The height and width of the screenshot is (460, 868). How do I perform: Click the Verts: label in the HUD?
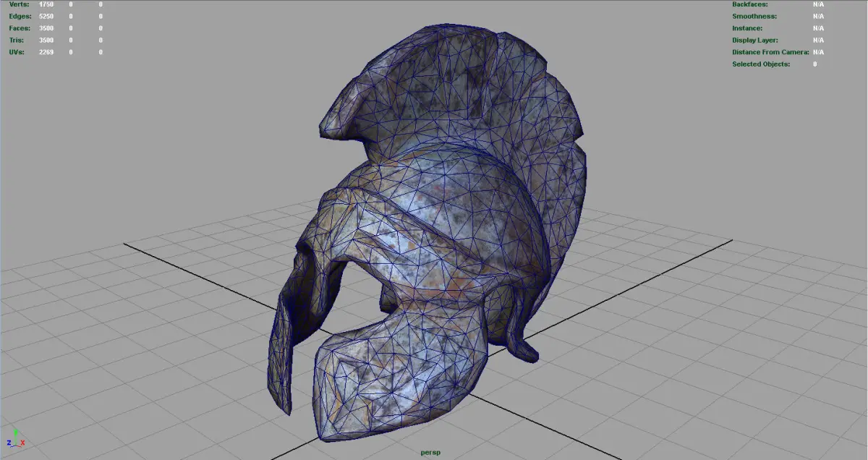(x=19, y=4)
